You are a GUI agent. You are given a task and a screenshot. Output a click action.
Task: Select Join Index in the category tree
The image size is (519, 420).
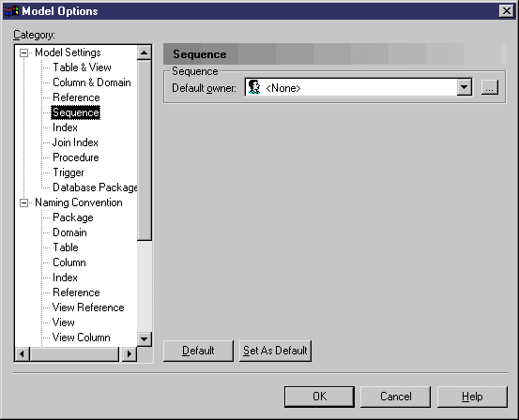pos(75,142)
